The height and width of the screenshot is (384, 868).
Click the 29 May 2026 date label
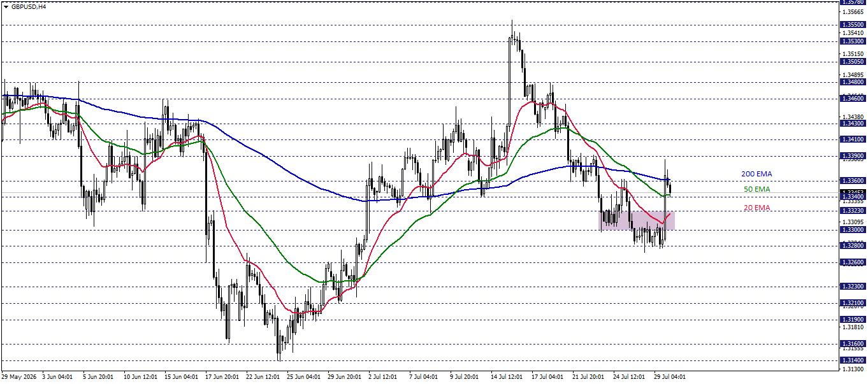point(19,377)
